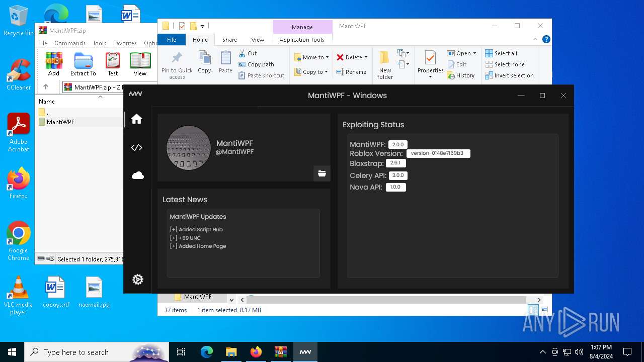Viewport: 644px width, 362px height.
Task: Open Task View on taskbar
Action: [181, 352]
